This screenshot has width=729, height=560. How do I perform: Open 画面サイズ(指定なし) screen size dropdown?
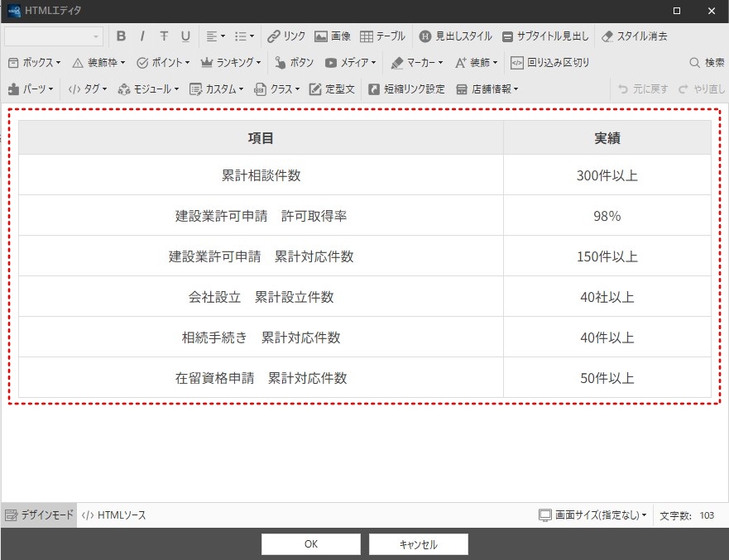[x=592, y=515]
